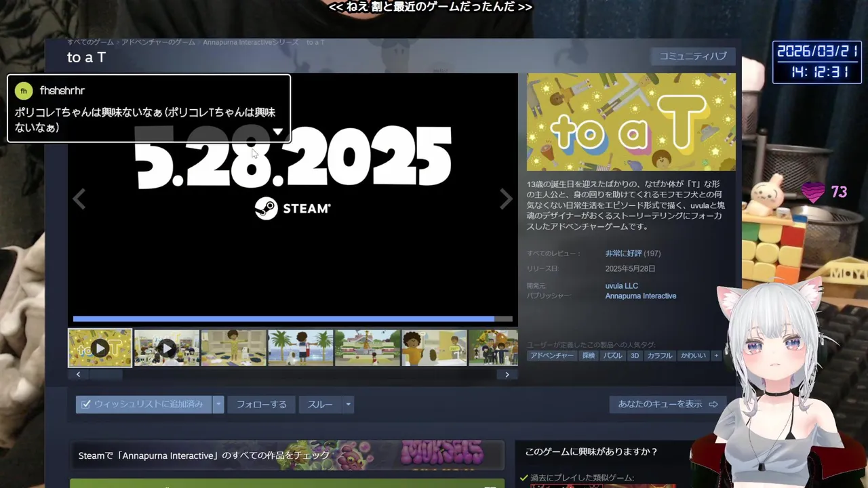Show previous media with left arrow
868x488 pixels.
point(79,199)
